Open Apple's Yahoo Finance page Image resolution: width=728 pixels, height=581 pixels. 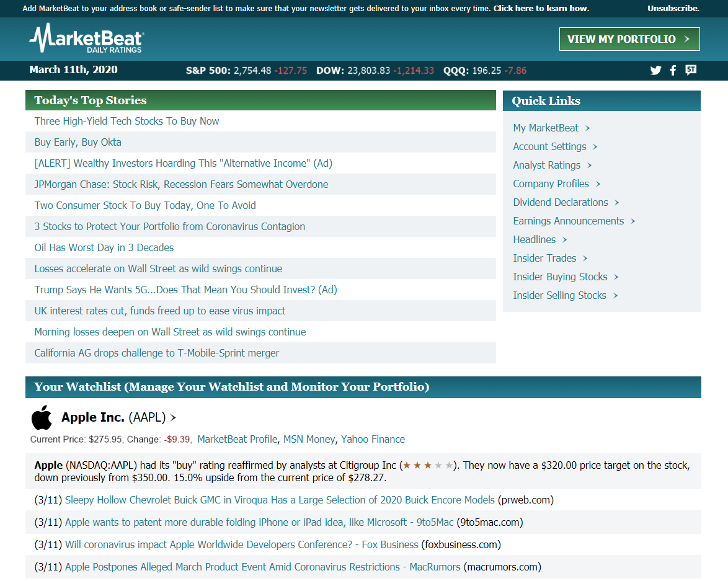point(373,439)
